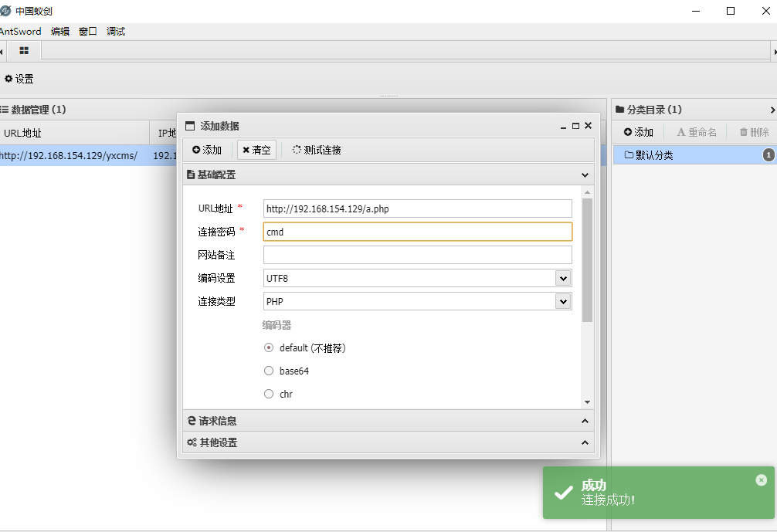This screenshot has height=532, width=777.
Task: Click 重命名 in 分类目录 panel
Action: point(697,132)
